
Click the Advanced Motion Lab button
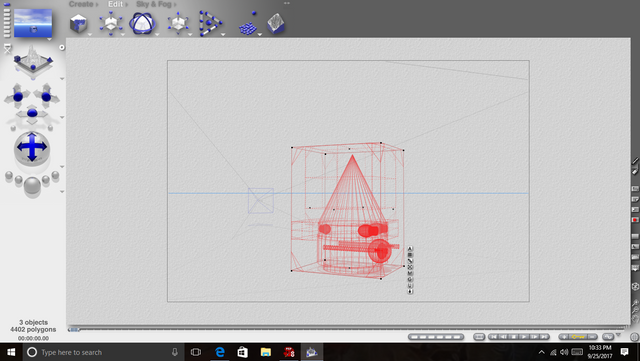[x=608, y=337]
